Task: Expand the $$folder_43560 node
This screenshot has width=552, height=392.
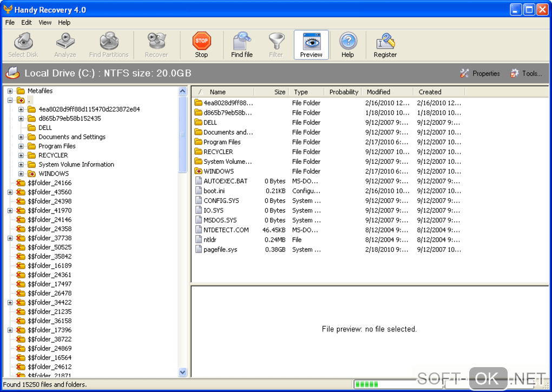Action: (x=10, y=192)
